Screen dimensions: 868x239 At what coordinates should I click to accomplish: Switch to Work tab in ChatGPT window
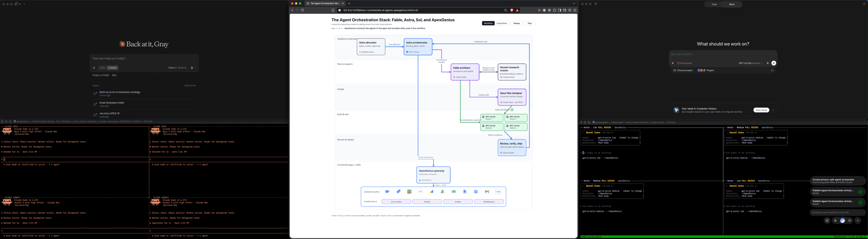point(732,4)
